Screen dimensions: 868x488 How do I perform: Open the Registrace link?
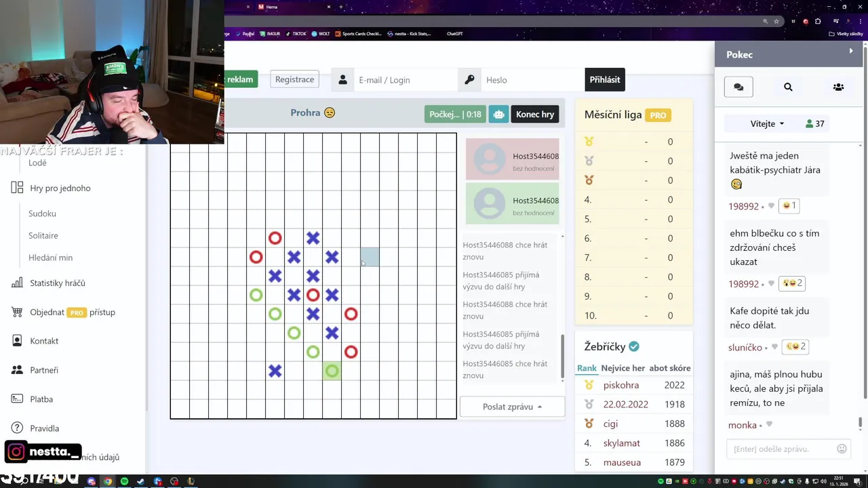pos(294,79)
